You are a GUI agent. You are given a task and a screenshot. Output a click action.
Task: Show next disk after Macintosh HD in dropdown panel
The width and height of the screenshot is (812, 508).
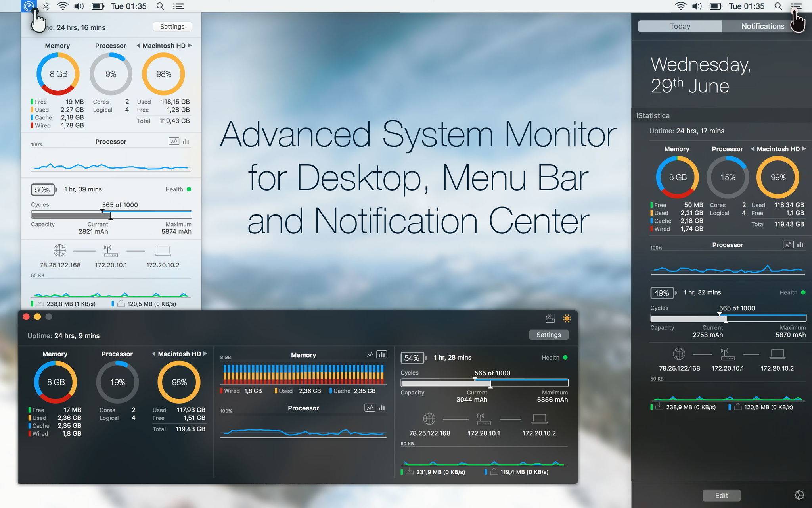pyautogui.click(x=190, y=46)
